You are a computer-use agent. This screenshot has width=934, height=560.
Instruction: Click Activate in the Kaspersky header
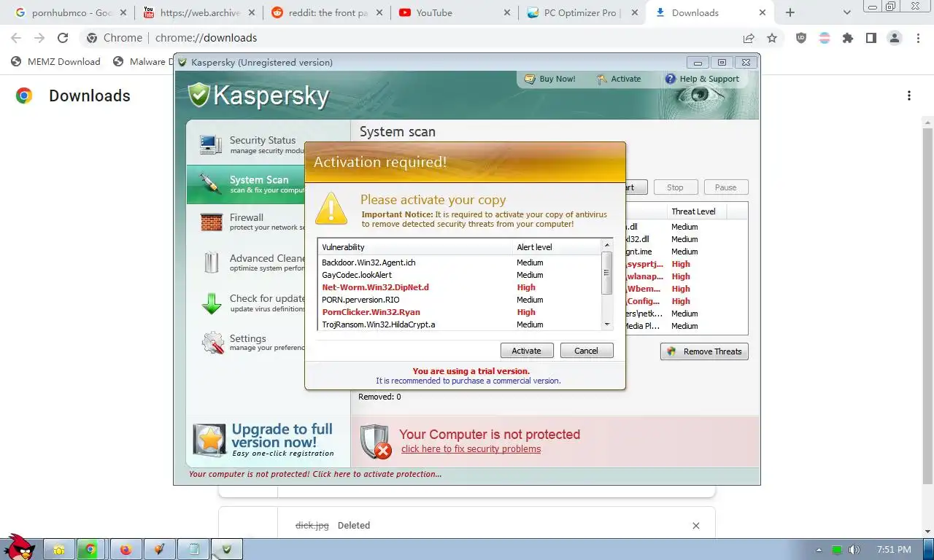click(x=619, y=79)
